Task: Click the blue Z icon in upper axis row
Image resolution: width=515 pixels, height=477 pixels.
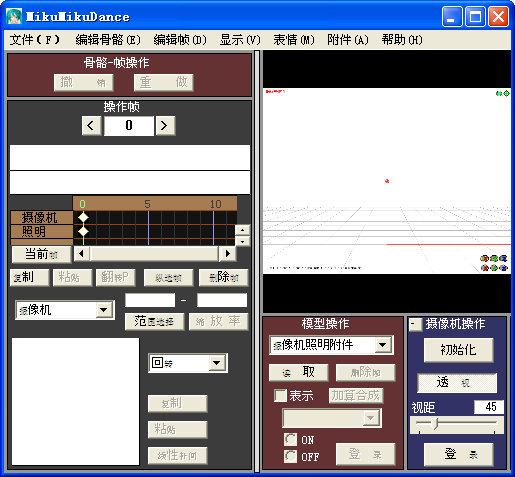Action: pyautogui.click(x=503, y=258)
